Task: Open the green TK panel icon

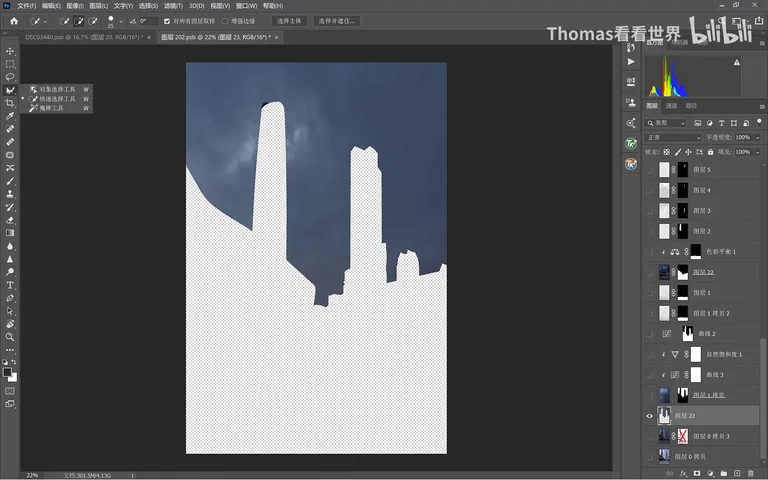Action: click(631, 144)
